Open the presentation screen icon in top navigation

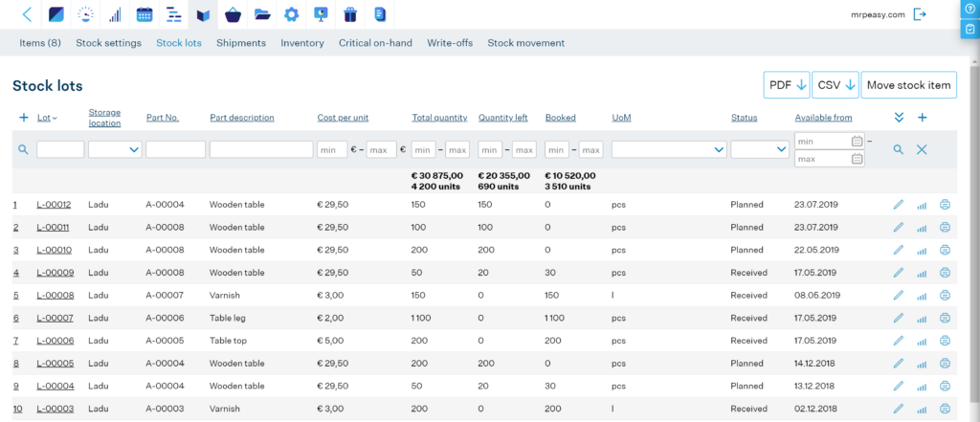click(321, 14)
